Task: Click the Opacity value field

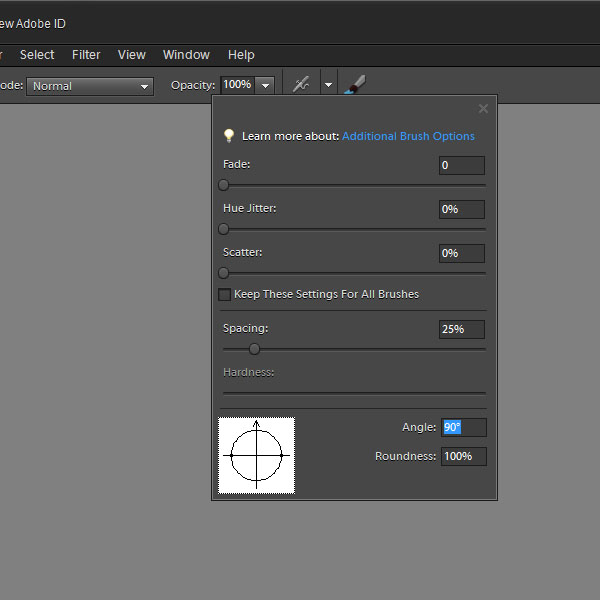Action: pos(238,85)
